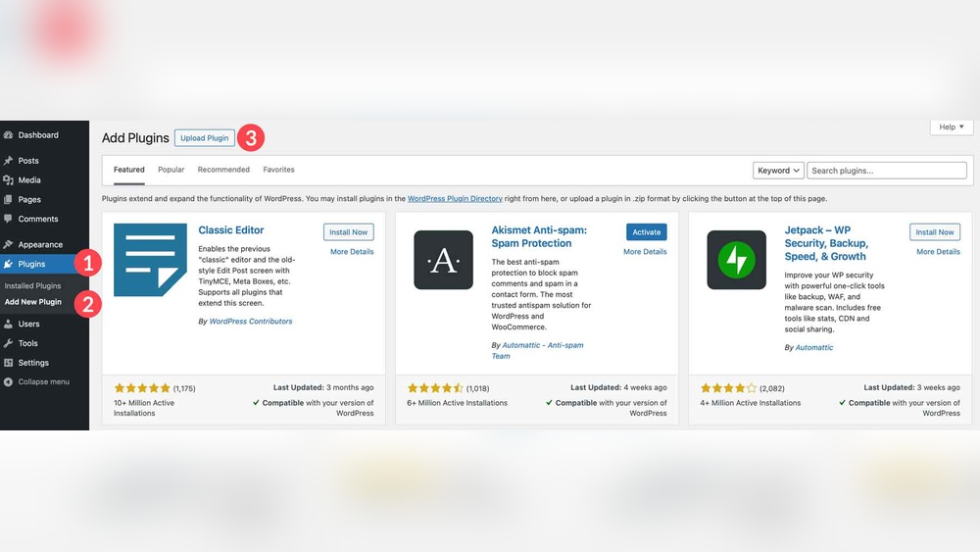Click "Last Updated: 4 weeks ago" text
Image resolution: width=980 pixels, height=552 pixels.
618,387
